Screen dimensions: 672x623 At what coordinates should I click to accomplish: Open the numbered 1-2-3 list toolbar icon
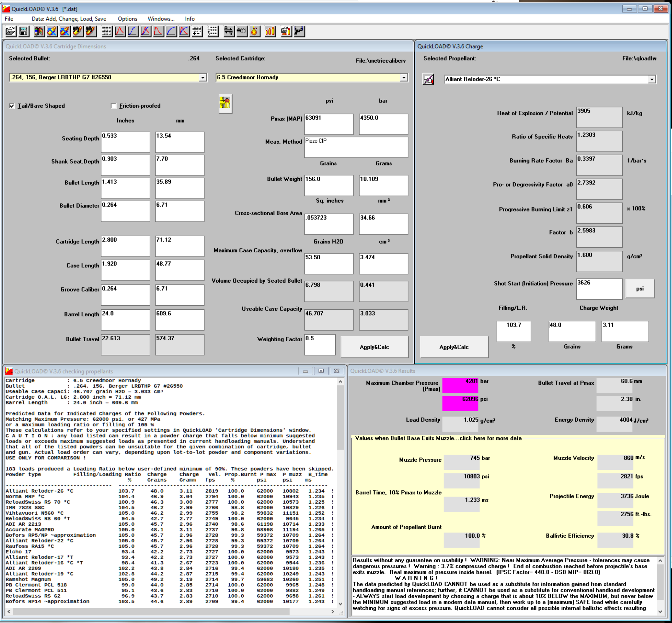tap(213, 31)
